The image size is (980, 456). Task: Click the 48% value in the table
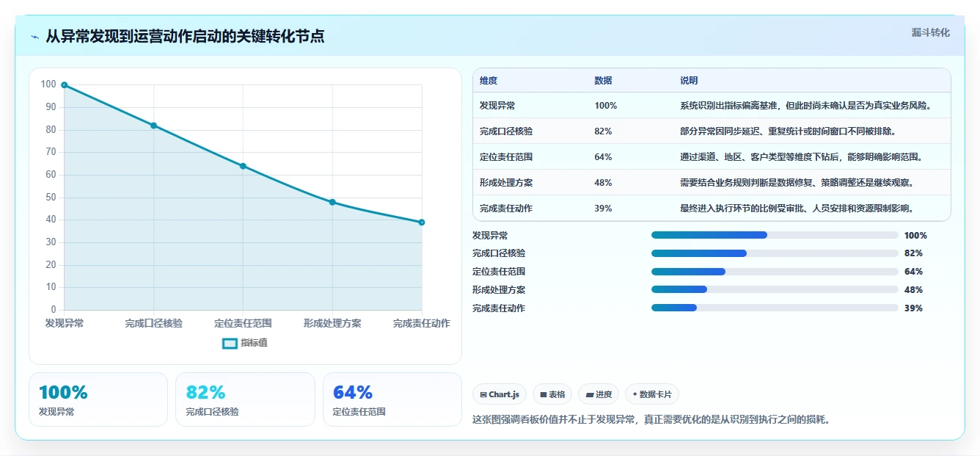tap(603, 183)
